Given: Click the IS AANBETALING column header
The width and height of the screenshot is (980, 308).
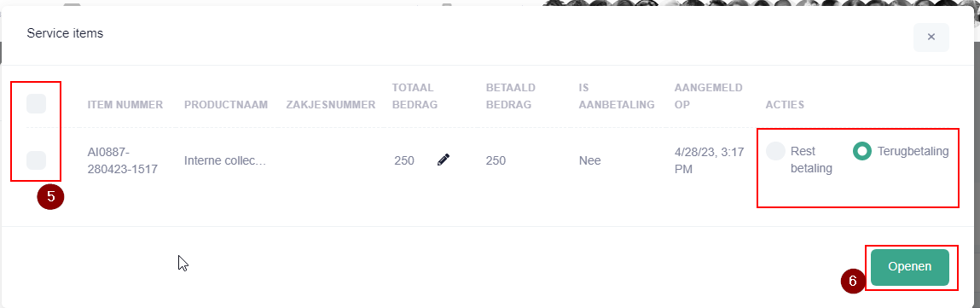Looking at the screenshot, I should click(x=617, y=96).
